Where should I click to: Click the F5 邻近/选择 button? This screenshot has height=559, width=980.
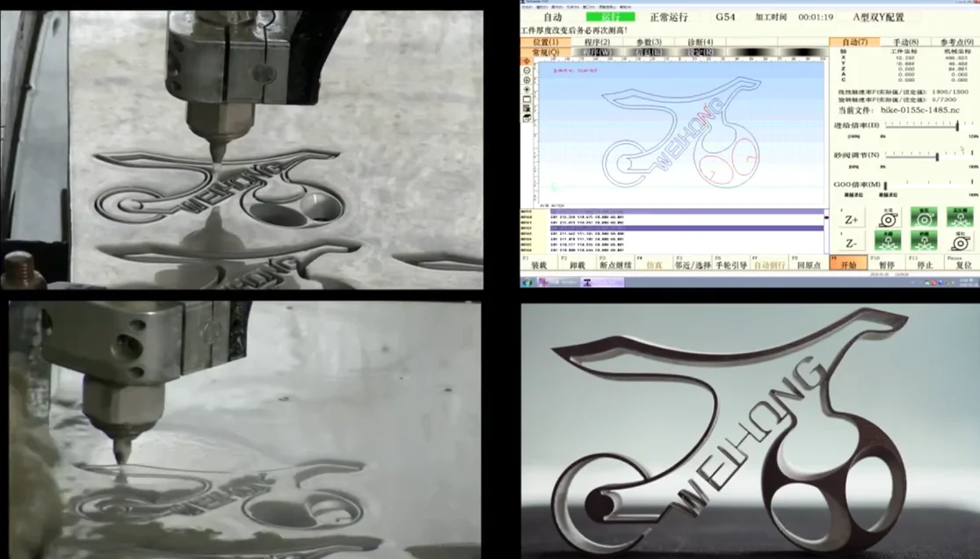click(693, 263)
